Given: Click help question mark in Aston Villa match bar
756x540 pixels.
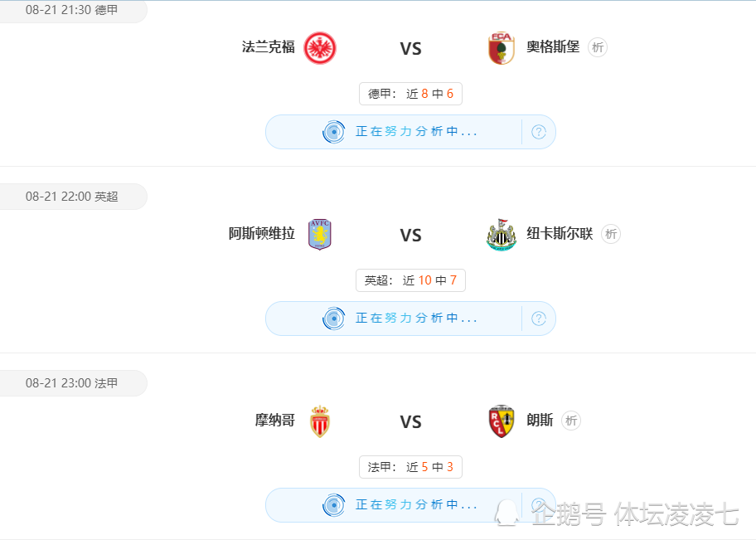Looking at the screenshot, I should (x=539, y=319).
